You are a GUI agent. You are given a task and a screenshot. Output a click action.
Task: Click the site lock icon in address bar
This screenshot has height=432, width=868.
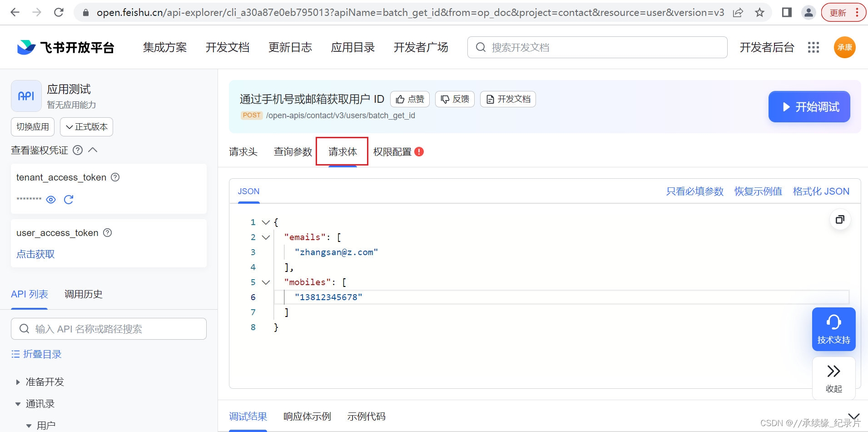pyautogui.click(x=85, y=13)
